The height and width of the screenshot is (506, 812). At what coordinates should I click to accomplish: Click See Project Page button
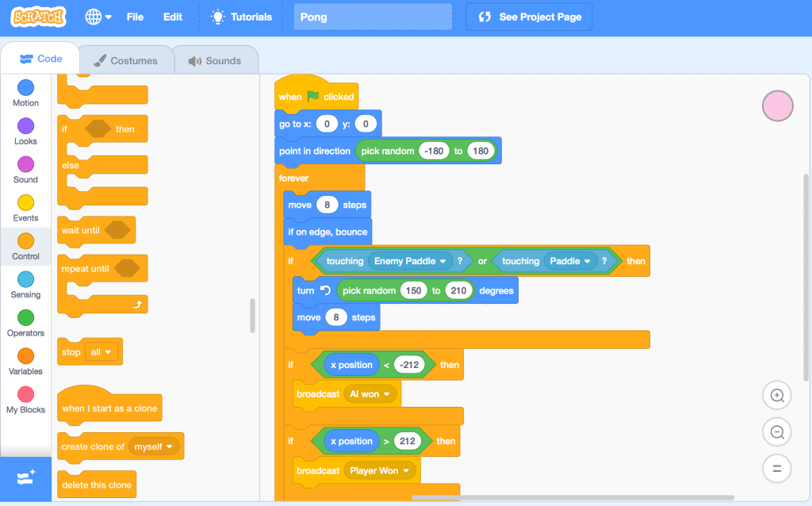[529, 17]
